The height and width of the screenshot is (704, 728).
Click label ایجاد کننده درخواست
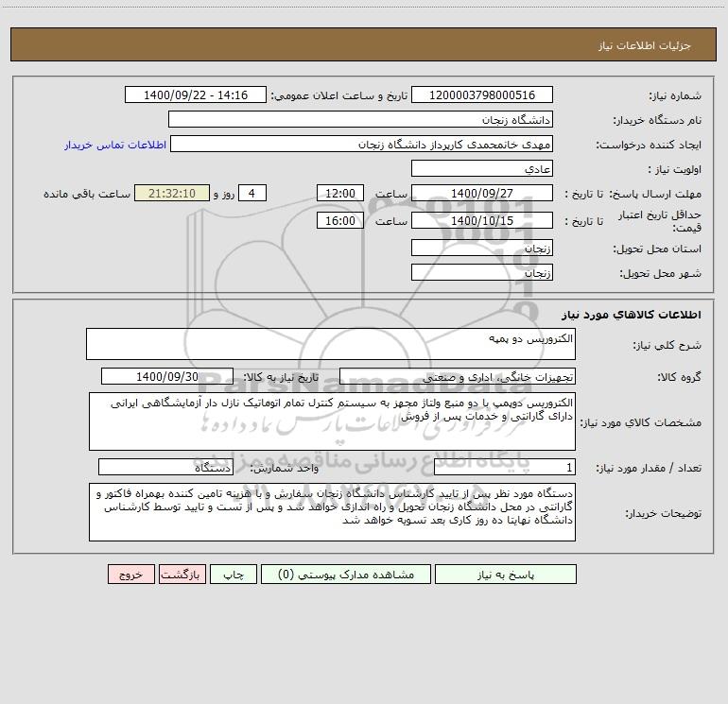tap(649, 145)
